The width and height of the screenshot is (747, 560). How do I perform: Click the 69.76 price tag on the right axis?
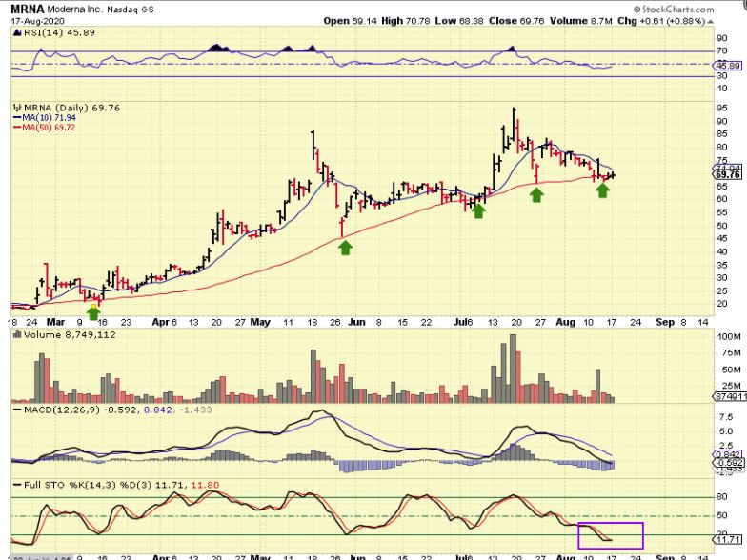tap(728, 175)
